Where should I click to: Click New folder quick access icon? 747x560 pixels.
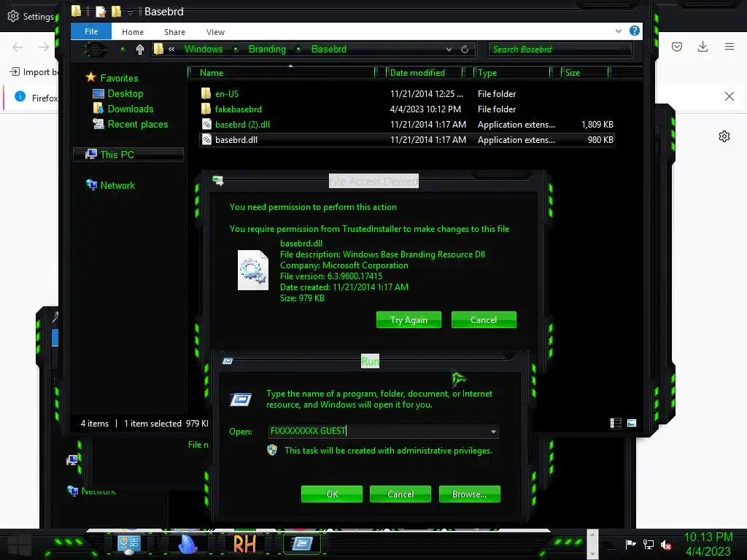click(x=116, y=11)
